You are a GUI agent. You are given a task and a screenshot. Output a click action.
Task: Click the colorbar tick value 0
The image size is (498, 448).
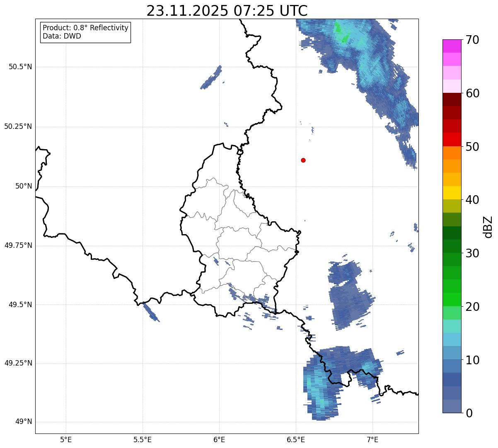point(469,413)
